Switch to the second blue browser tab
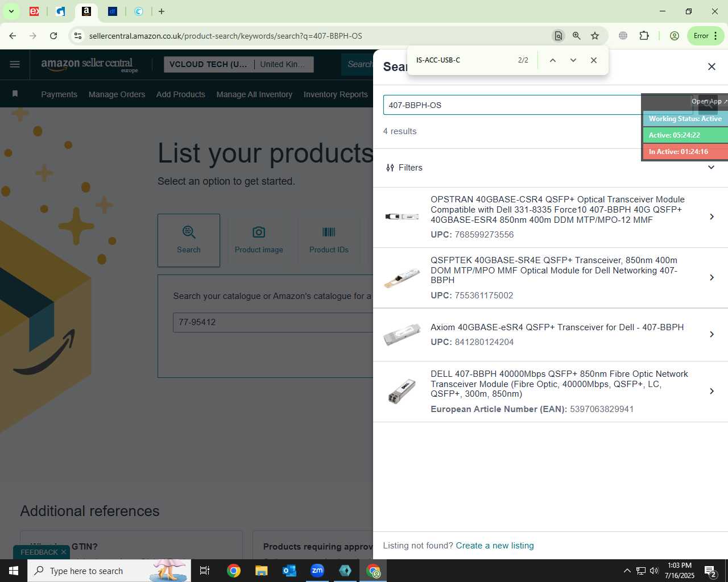The width and height of the screenshot is (728, 582). click(61, 11)
